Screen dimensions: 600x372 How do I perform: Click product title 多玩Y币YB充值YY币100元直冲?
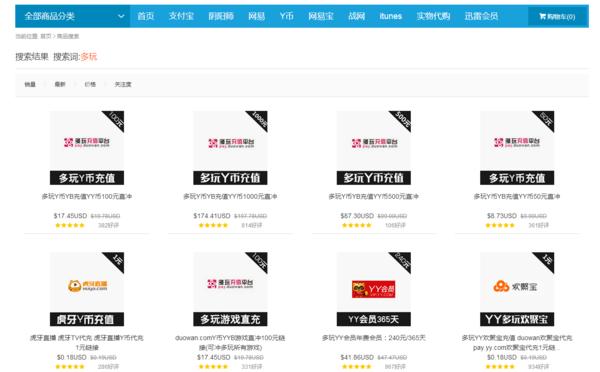pyautogui.click(x=87, y=196)
